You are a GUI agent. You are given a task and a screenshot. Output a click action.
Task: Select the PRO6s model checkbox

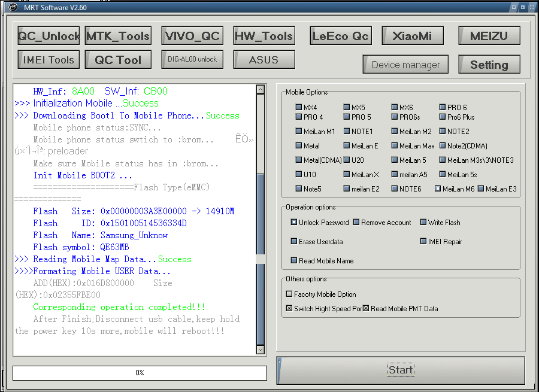395,117
